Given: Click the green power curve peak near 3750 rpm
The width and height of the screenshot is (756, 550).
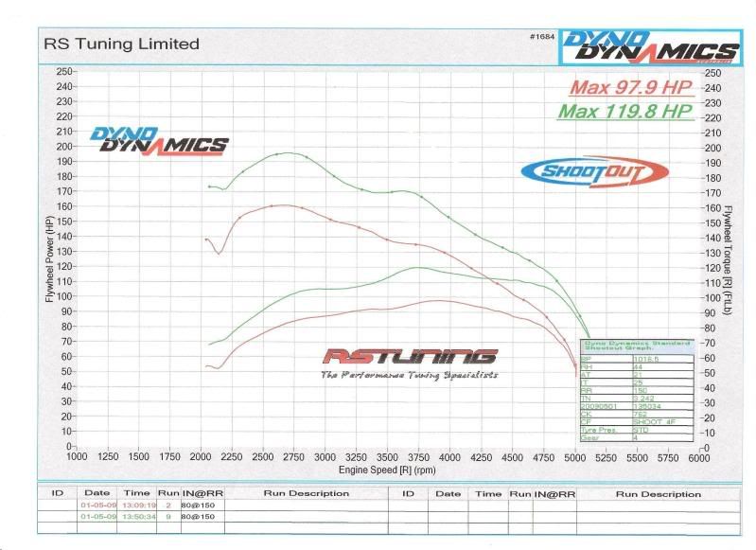Looking at the screenshot, I should click(417, 267).
